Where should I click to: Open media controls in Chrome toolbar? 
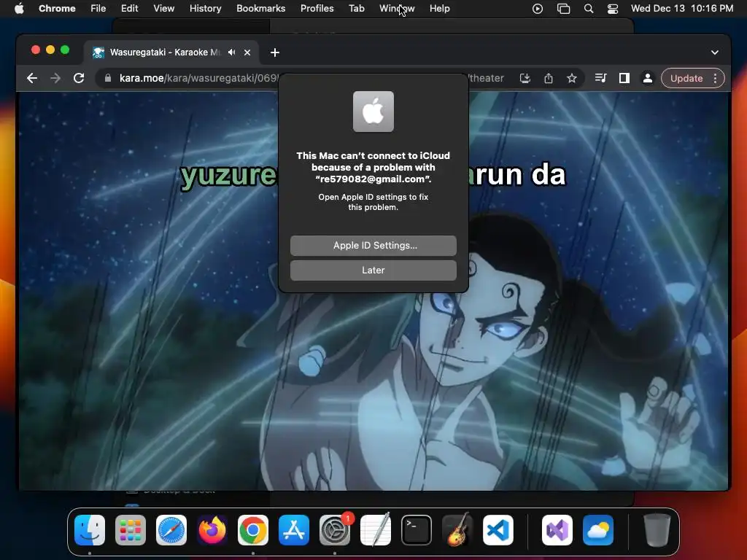601,78
